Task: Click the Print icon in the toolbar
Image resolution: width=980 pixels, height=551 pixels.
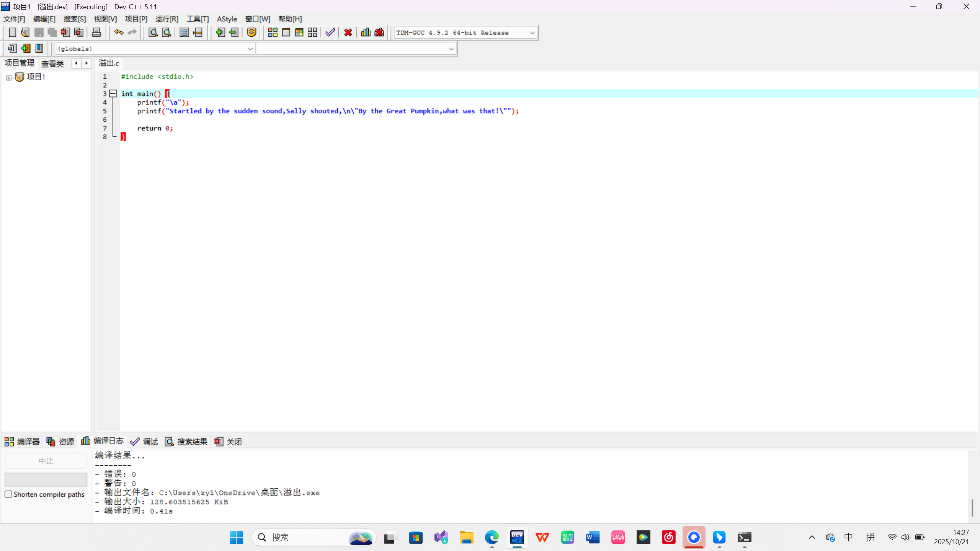Action: tap(96, 33)
